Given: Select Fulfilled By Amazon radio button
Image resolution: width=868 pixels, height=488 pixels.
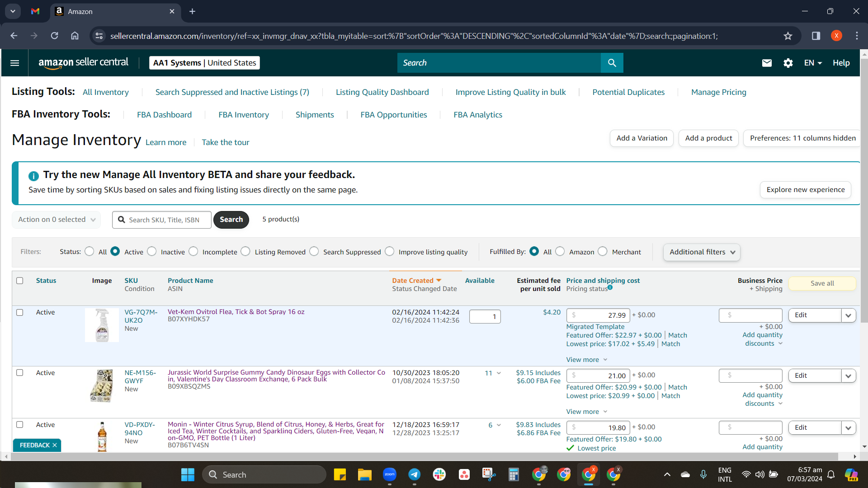Looking at the screenshot, I should [x=560, y=252].
